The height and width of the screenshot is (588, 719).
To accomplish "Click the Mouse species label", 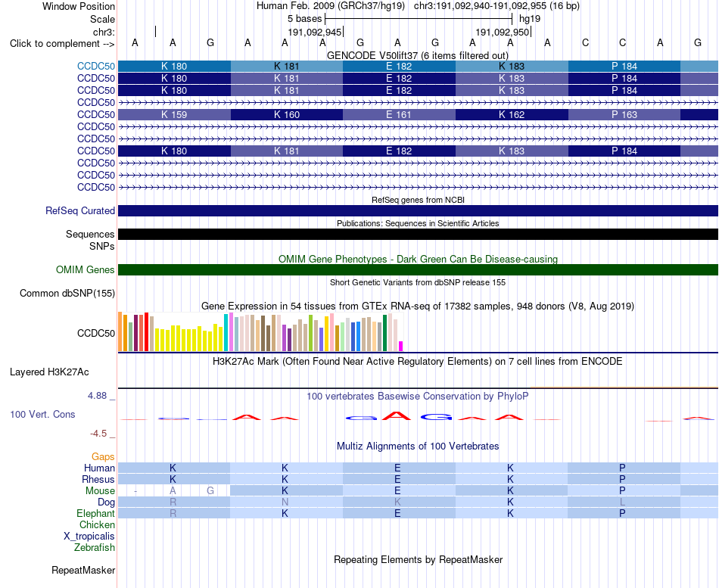I will tap(100, 491).
